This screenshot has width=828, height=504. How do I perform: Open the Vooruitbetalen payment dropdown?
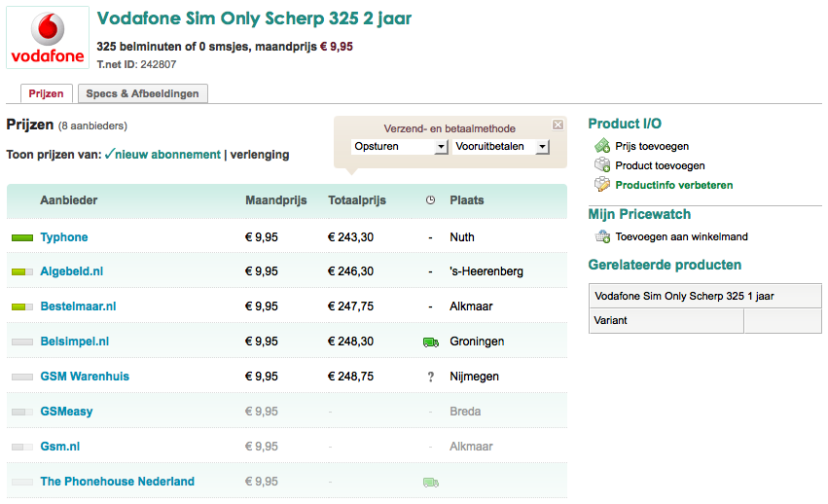pos(501,146)
